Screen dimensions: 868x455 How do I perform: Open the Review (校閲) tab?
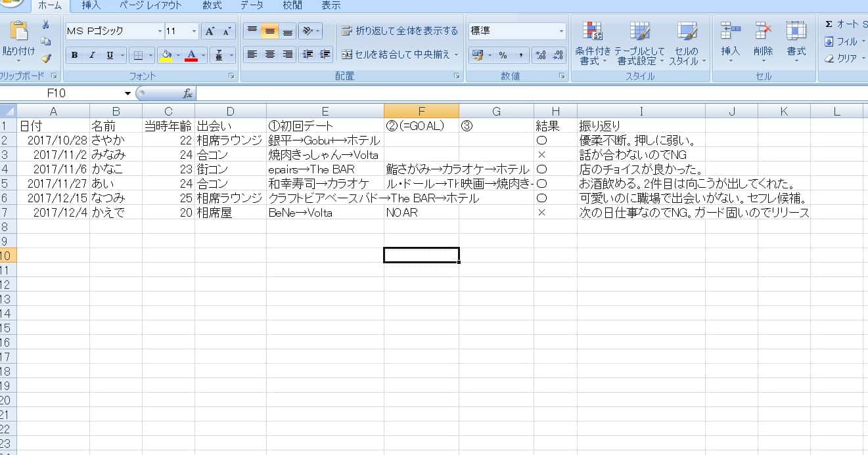(292, 5)
